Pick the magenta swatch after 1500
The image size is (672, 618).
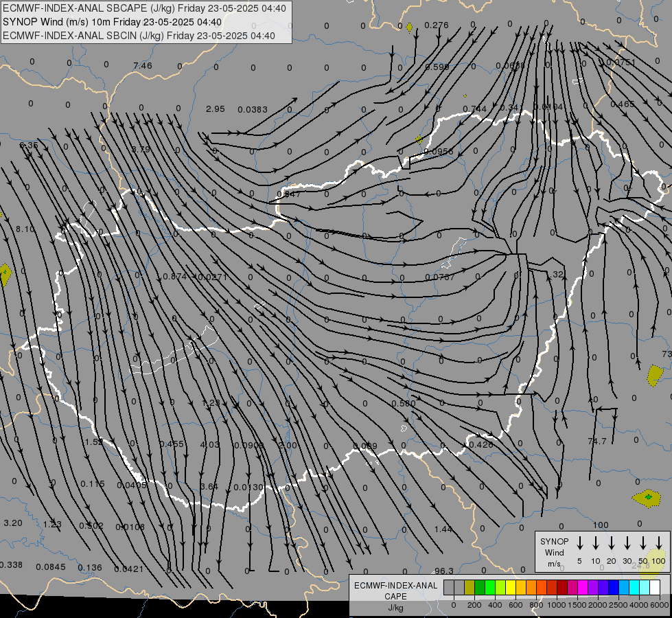pos(583,588)
